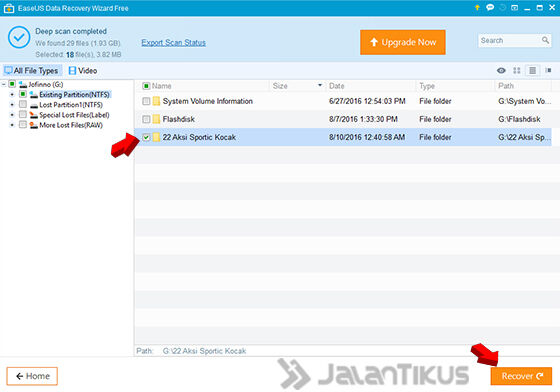This screenshot has height=392, width=560.
Task: Click the eye preview icon
Action: pyautogui.click(x=501, y=70)
